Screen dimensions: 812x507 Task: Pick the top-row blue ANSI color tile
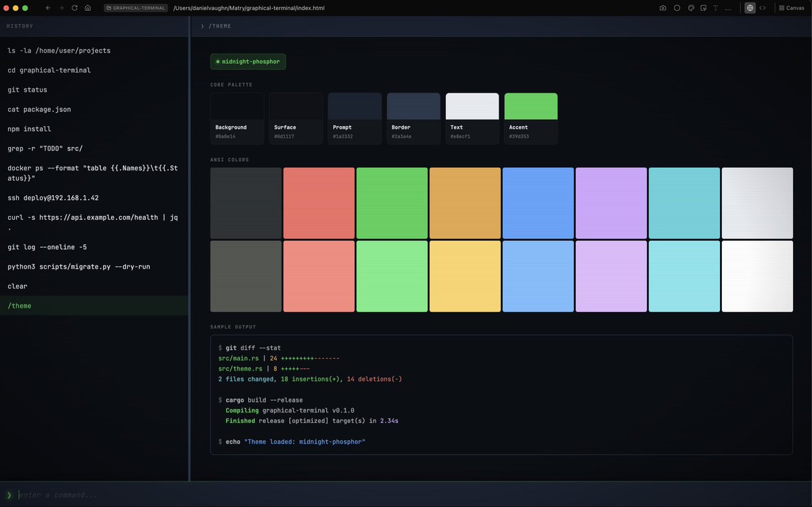[x=538, y=203]
